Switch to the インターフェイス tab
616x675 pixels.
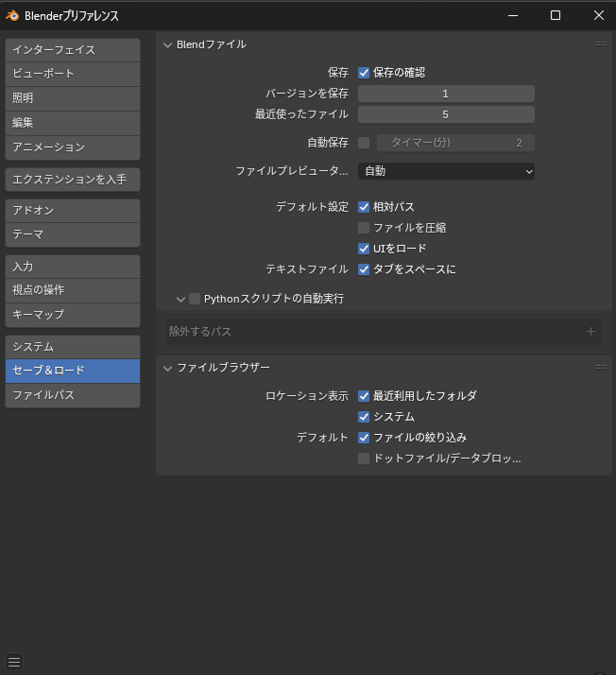[x=72, y=50]
